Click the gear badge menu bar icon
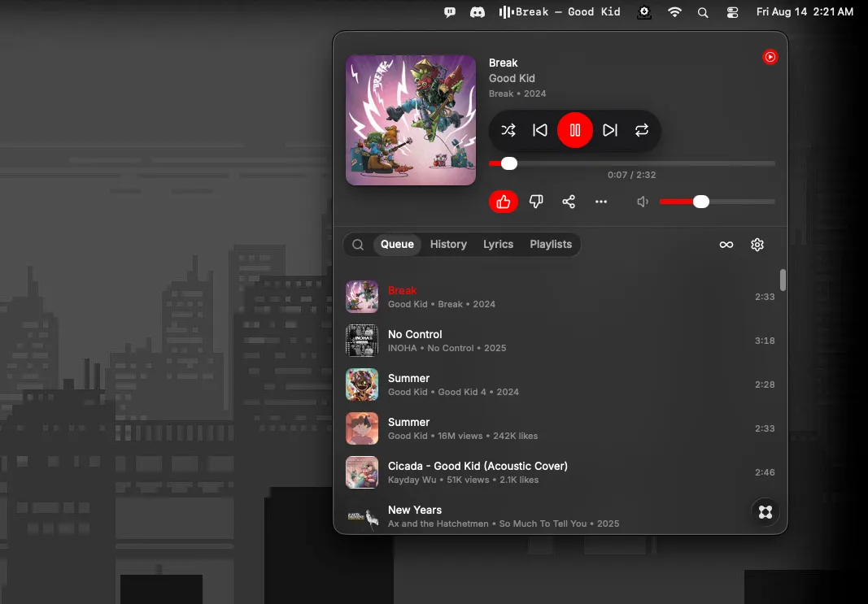The width and height of the screenshot is (868, 604). tap(643, 12)
